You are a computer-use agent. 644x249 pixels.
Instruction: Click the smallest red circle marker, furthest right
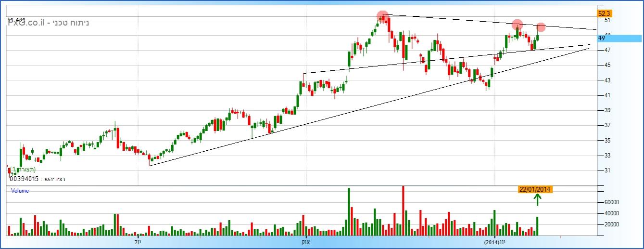coord(541,27)
